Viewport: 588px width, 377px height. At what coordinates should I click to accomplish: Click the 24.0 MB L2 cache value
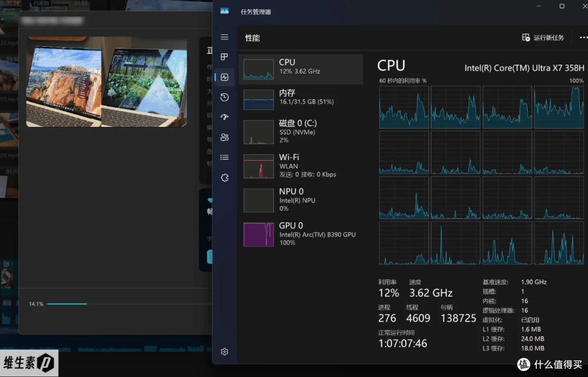[x=532, y=339]
